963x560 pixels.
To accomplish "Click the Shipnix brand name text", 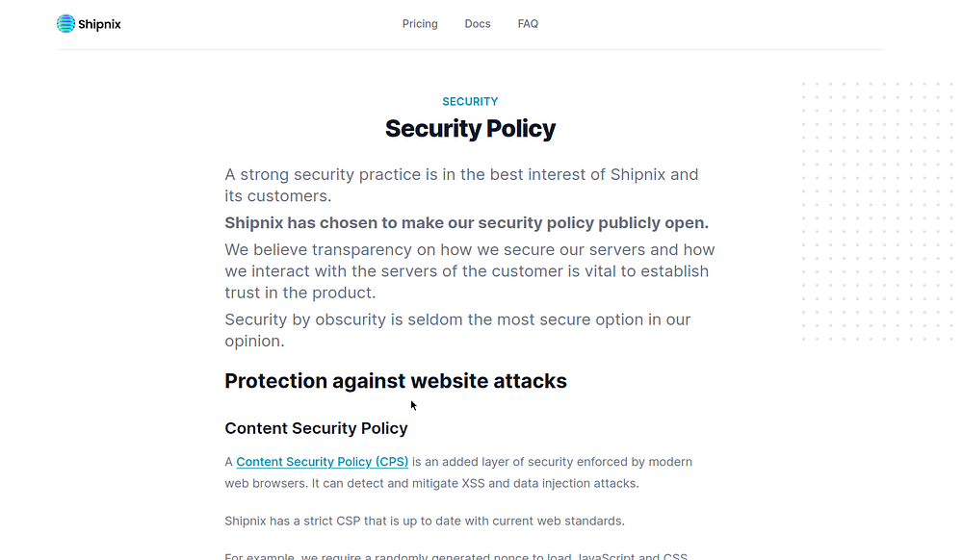I will tap(100, 24).
